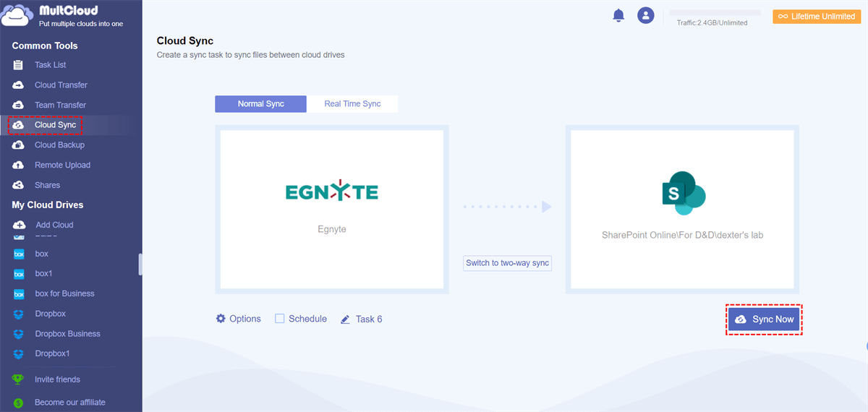The width and height of the screenshot is (868, 412).
Task: Open the user account avatar icon
Action: click(x=645, y=15)
